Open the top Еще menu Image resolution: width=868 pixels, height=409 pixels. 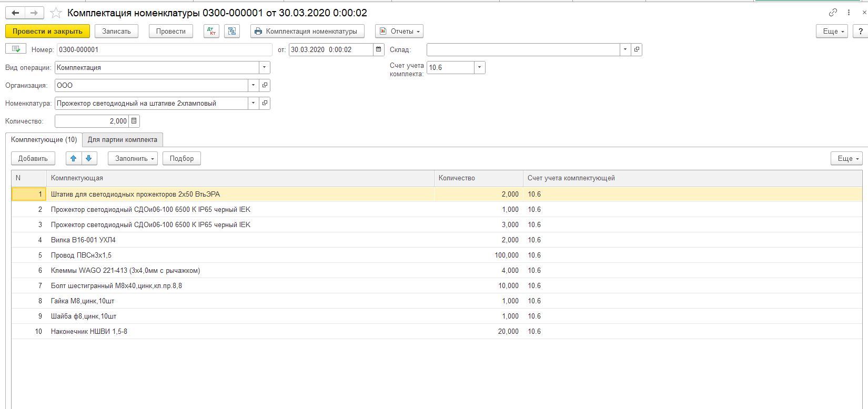click(x=832, y=32)
